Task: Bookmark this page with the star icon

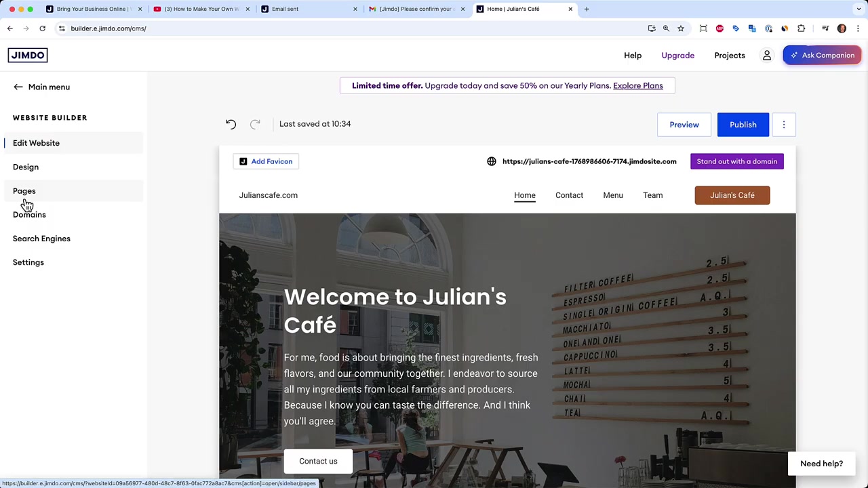Action: tap(681, 28)
